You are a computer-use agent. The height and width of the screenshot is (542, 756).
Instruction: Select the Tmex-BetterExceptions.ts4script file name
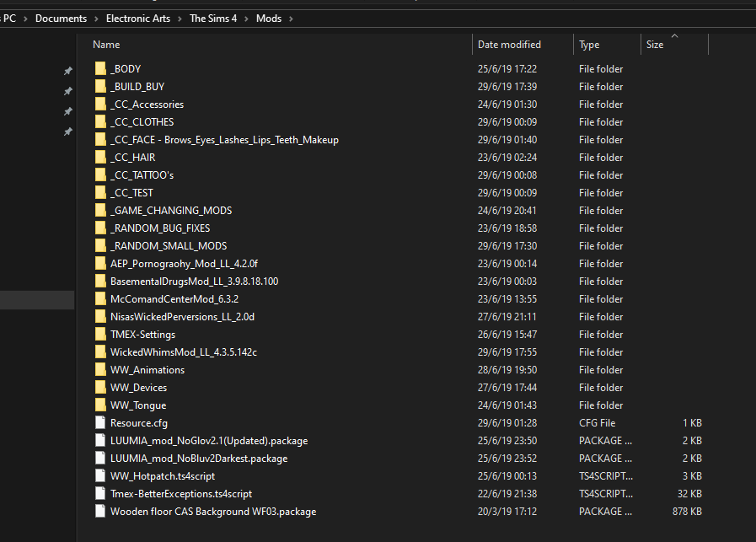(x=181, y=494)
